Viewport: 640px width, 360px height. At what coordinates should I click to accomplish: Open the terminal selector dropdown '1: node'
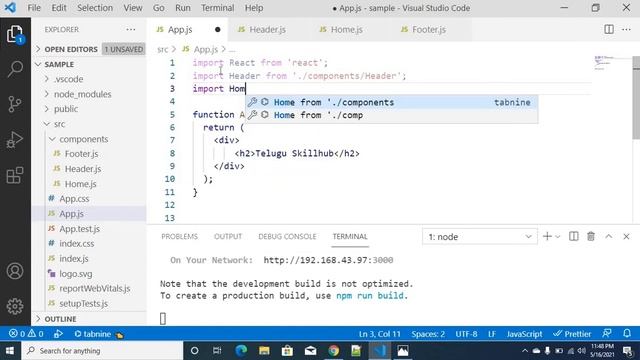click(480, 237)
